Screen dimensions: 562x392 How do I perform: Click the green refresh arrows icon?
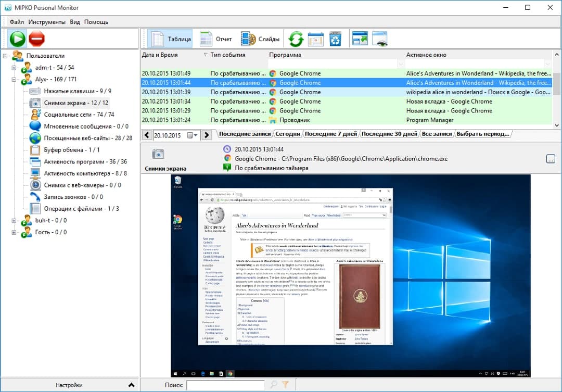click(296, 39)
